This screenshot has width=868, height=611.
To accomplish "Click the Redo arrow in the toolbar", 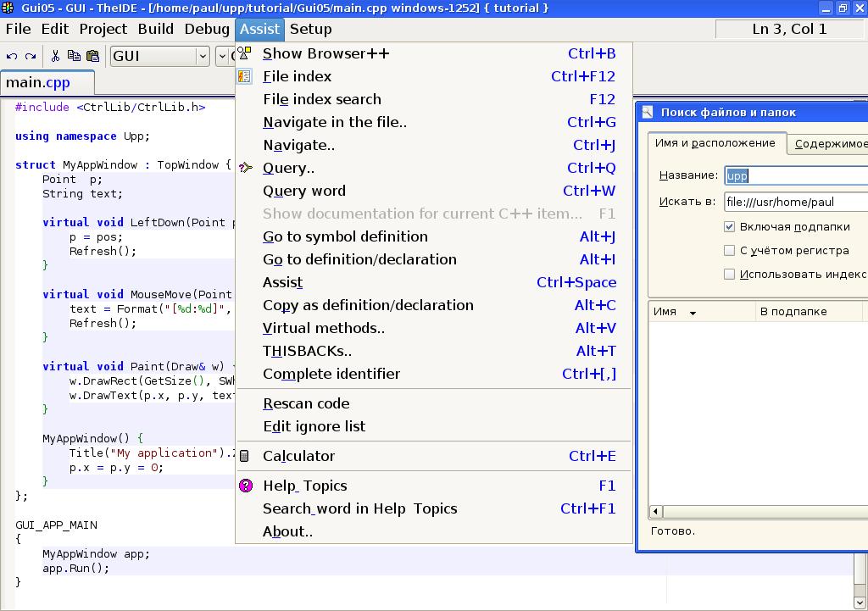I will click(x=31, y=57).
